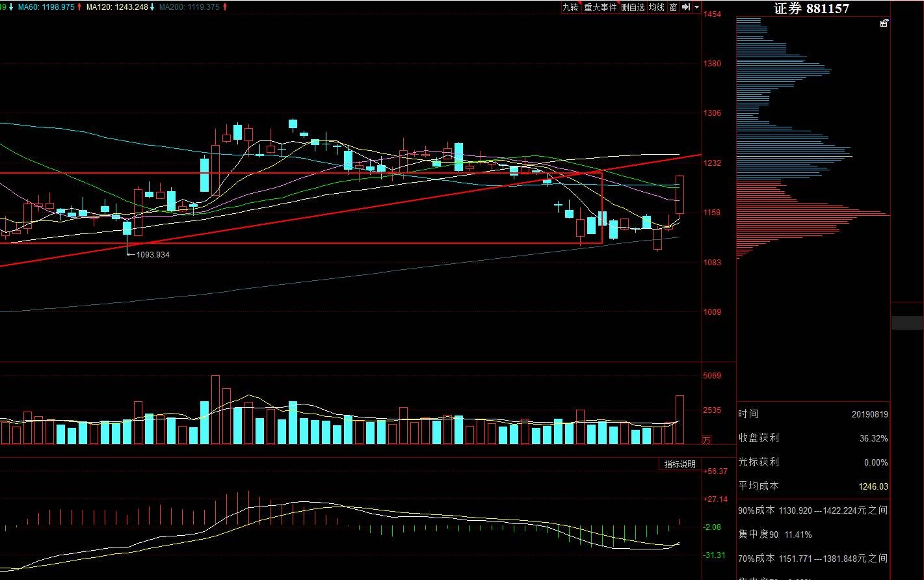Screen dimensions: 924x580
Task: Open the chart toolbar dropdown arrow
Action: (x=697, y=7)
